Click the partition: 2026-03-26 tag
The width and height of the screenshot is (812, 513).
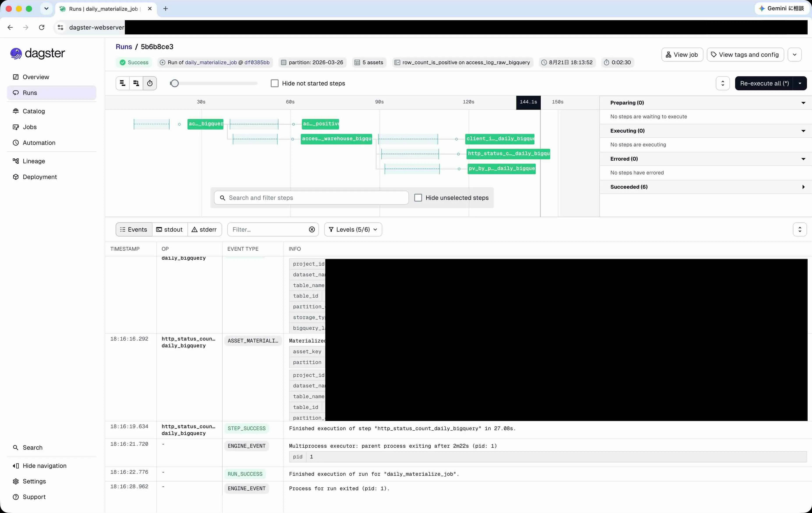coord(312,62)
